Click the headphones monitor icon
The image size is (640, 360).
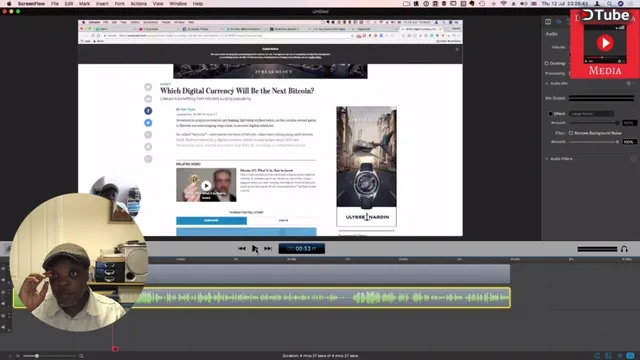pyautogui.click(x=624, y=249)
